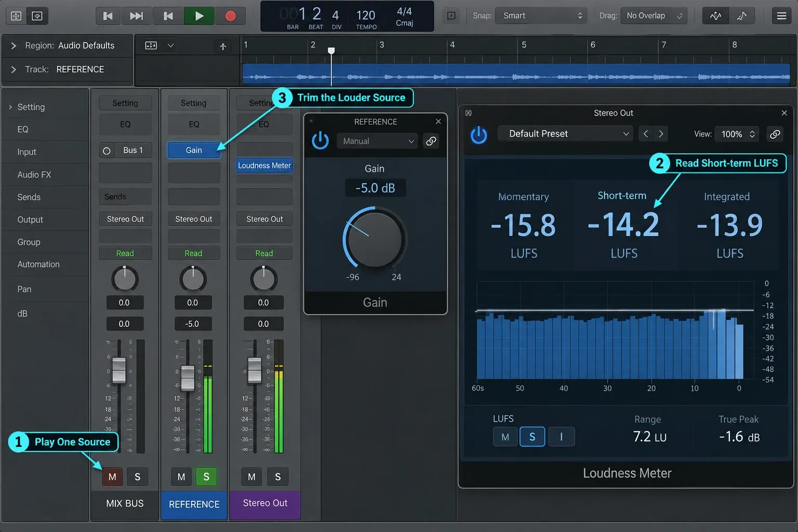The image size is (798, 532).
Task: Click the link icon in Stereo Out plugin header
Action: click(775, 134)
